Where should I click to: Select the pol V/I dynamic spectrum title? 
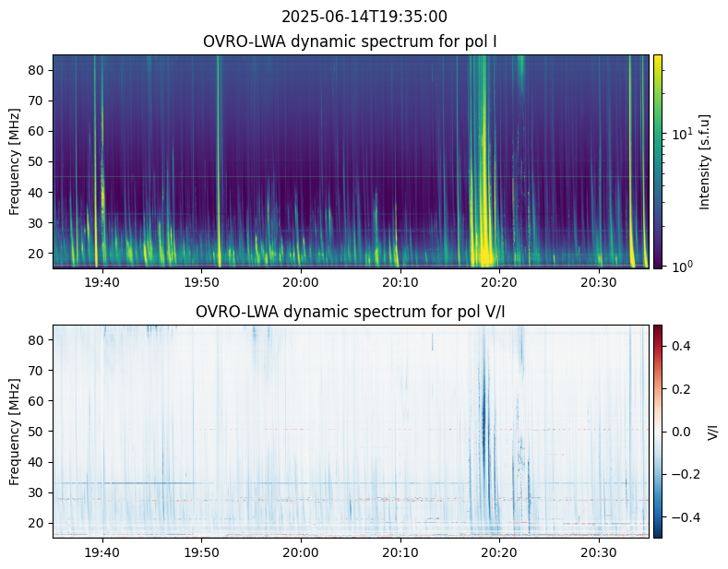350,312
